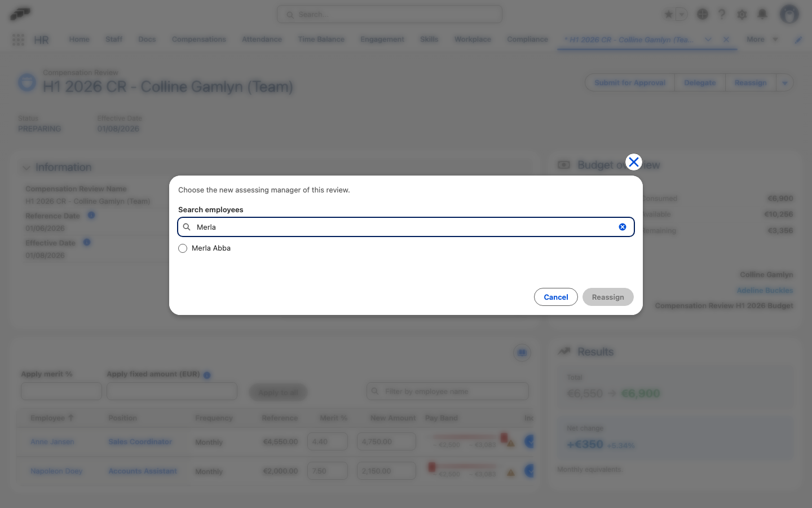
Task: Open the Time Balance tab
Action: tap(321, 40)
